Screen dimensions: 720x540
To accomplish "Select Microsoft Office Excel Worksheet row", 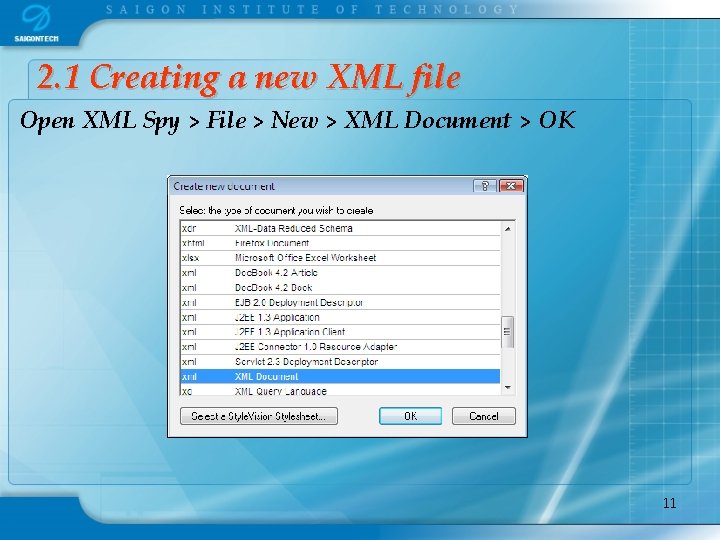I will point(340,258).
